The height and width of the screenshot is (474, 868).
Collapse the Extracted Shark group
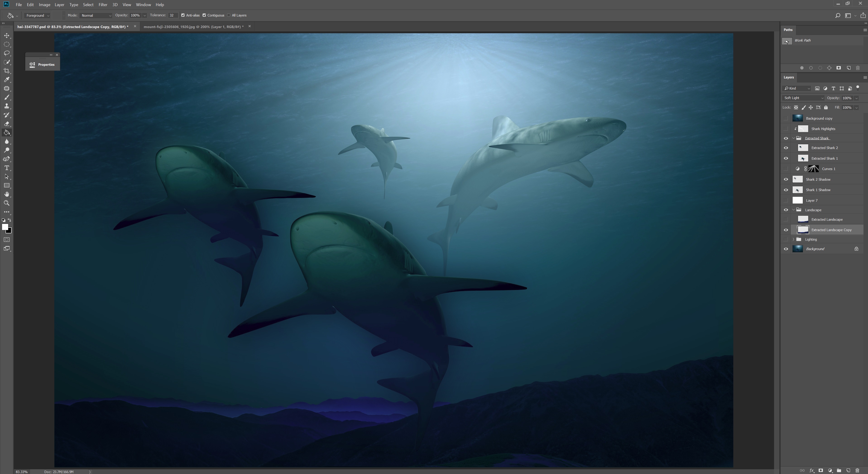793,138
